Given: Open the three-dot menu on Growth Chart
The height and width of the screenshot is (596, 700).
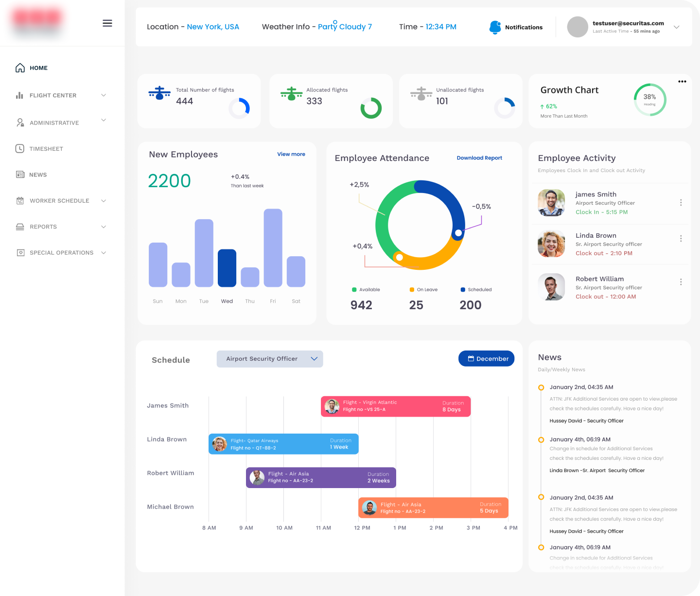Looking at the screenshot, I should pos(682,82).
